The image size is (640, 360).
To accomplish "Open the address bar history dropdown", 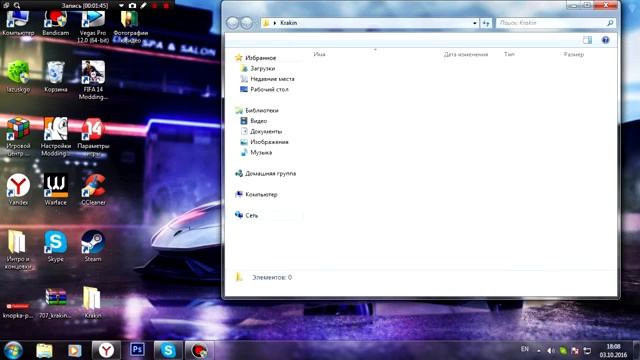I will click(474, 23).
